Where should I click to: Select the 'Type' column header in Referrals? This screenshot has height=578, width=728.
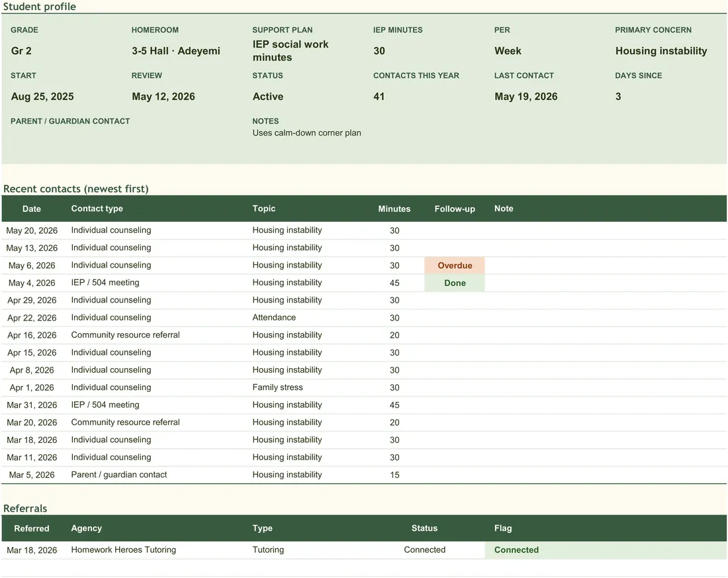pos(262,528)
